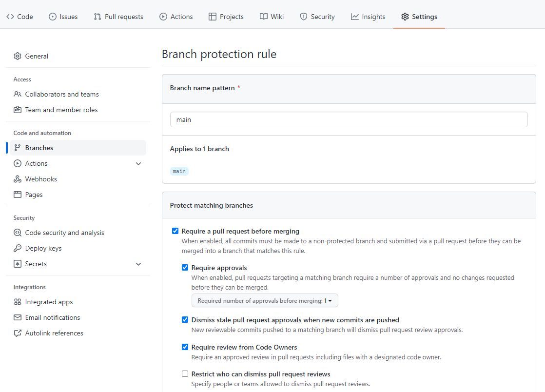The image size is (545, 392).
Task: Click the Collaborators people icon
Action: pyautogui.click(x=18, y=94)
